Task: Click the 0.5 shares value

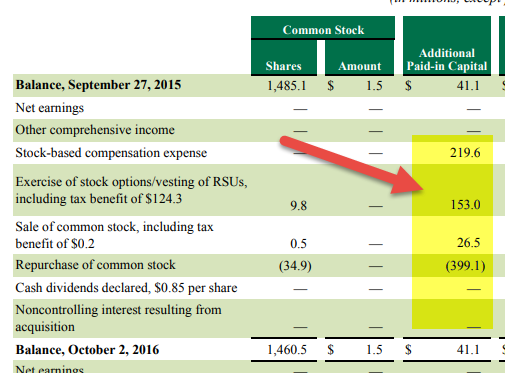Action: (298, 244)
